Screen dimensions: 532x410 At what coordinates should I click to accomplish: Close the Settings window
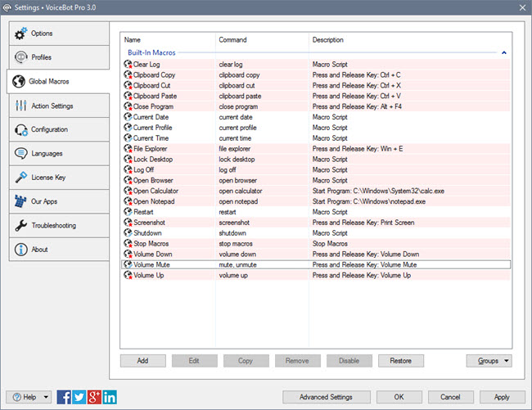point(522,7)
